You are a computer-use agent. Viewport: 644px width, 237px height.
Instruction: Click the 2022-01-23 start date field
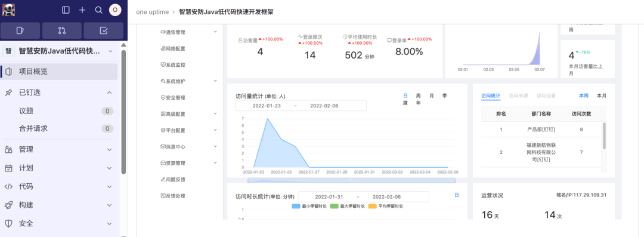click(x=267, y=106)
